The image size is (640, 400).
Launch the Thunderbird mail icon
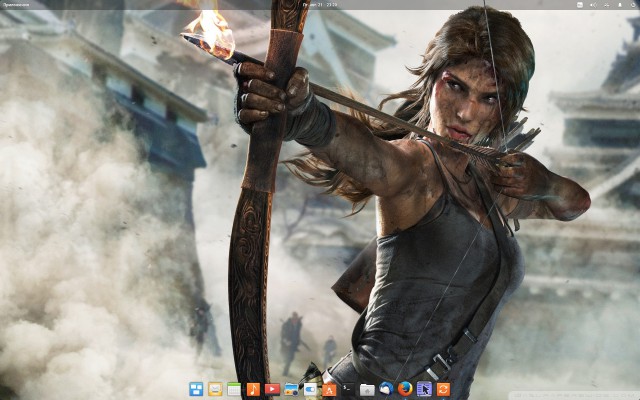[386, 389]
